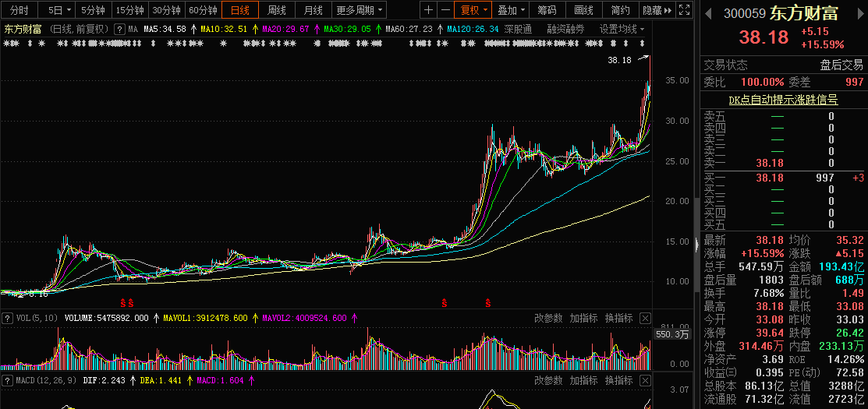Screen dimensions: 868x409
Task: Go to next stock with right arrow
Action: coord(859,14)
